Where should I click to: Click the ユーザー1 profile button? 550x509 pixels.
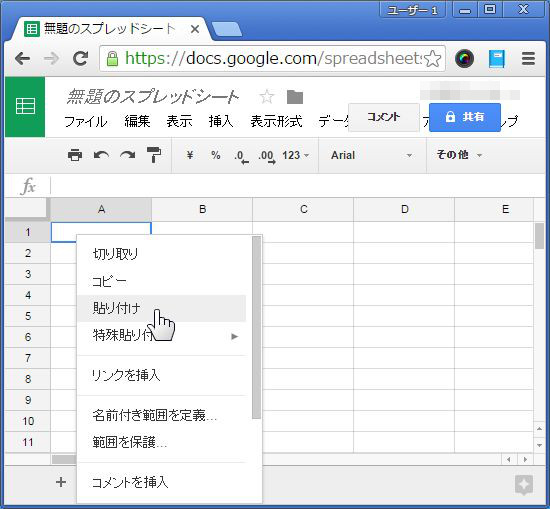point(412,10)
